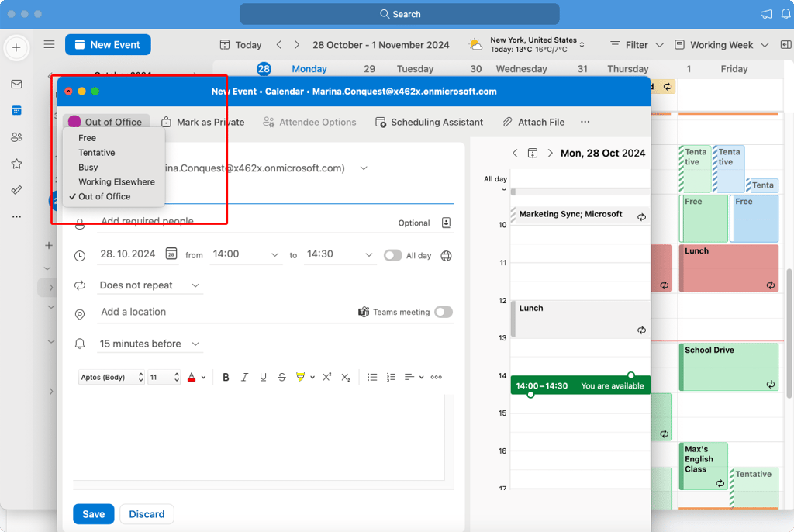
Task: Open the weather location selector
Action: click(x=582, y=44)
